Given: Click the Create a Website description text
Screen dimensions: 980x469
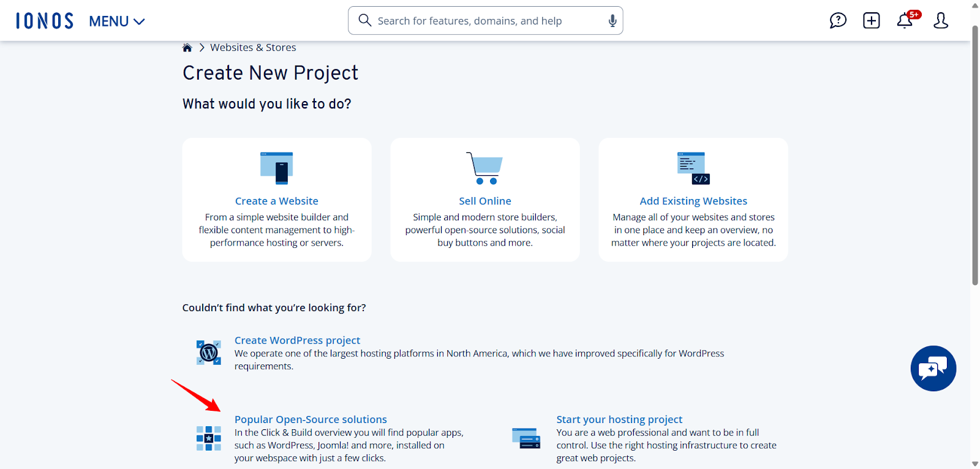Looking at the screenshot, I should point(277,230).
